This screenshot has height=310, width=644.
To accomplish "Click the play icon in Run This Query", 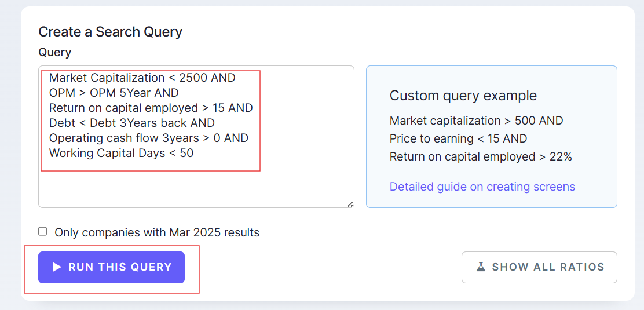I will [x=57, y=267].
